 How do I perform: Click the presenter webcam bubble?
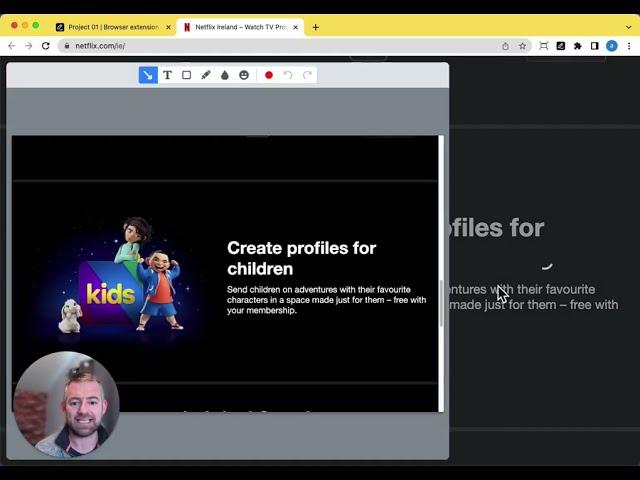pyautogui.click(x=67, y=404)
